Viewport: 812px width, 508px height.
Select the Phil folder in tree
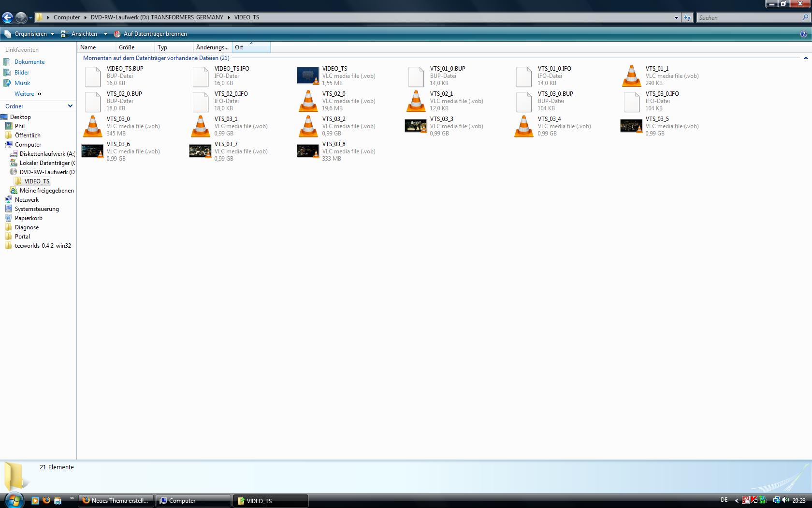coord(19,126)
